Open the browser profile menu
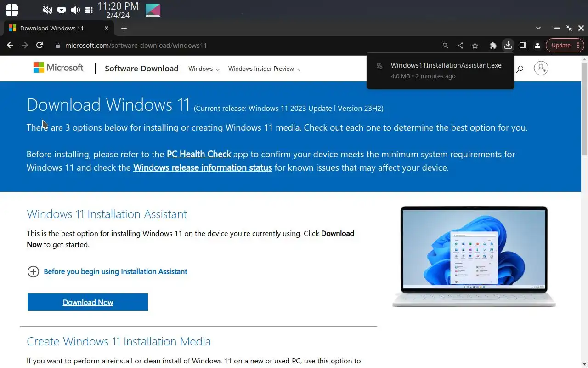 coord(537,46)
